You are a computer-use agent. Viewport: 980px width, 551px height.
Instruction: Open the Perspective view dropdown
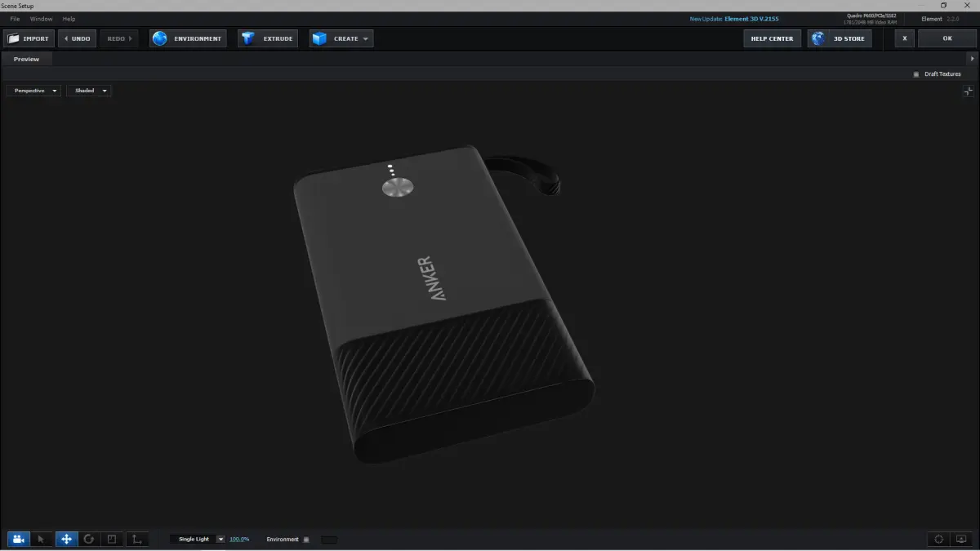pyautogui.click(x=33, y=91)
